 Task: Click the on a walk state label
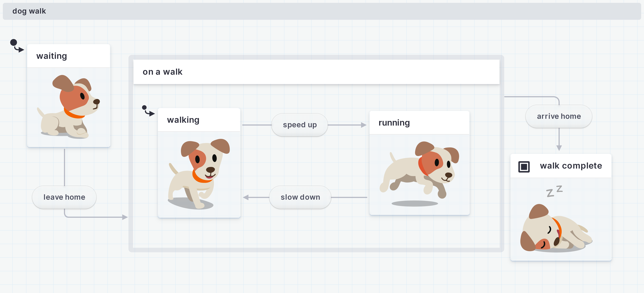click(x=162, y=72)
